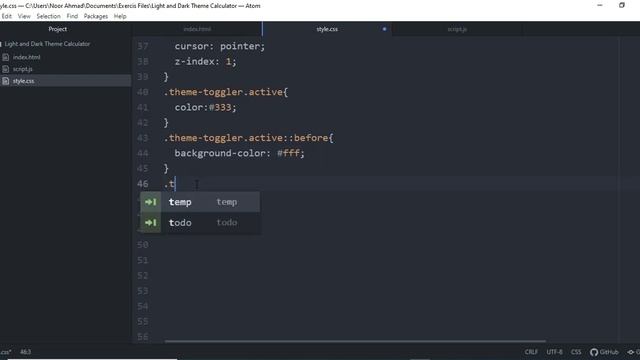Click line number 40 in gutter
This screenshot has width=640, height=360.
142,92
